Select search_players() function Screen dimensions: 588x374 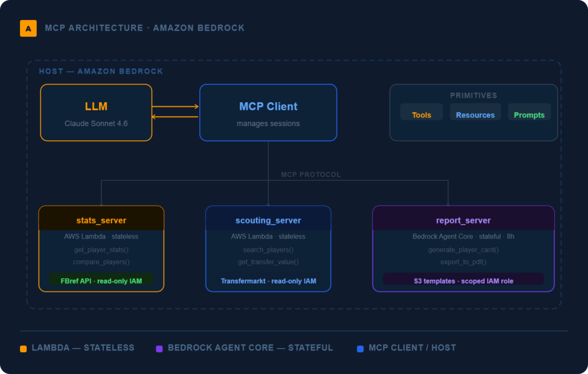coord(268,250)
